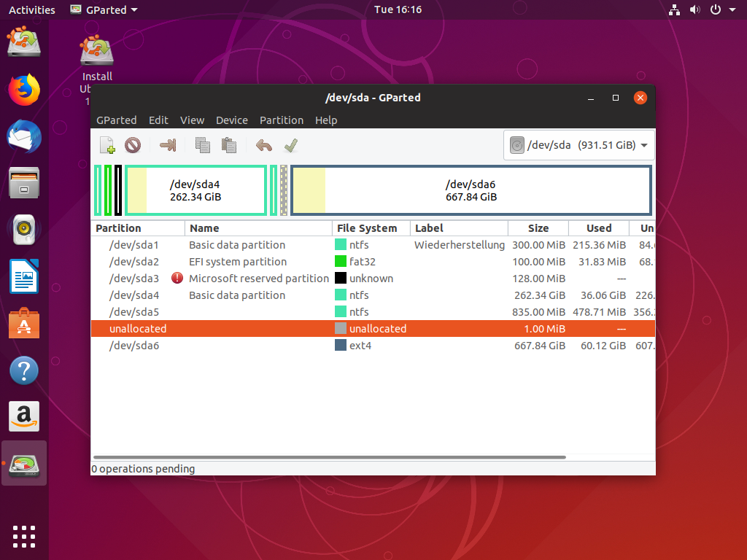Open the Device menu

(232, 120)
